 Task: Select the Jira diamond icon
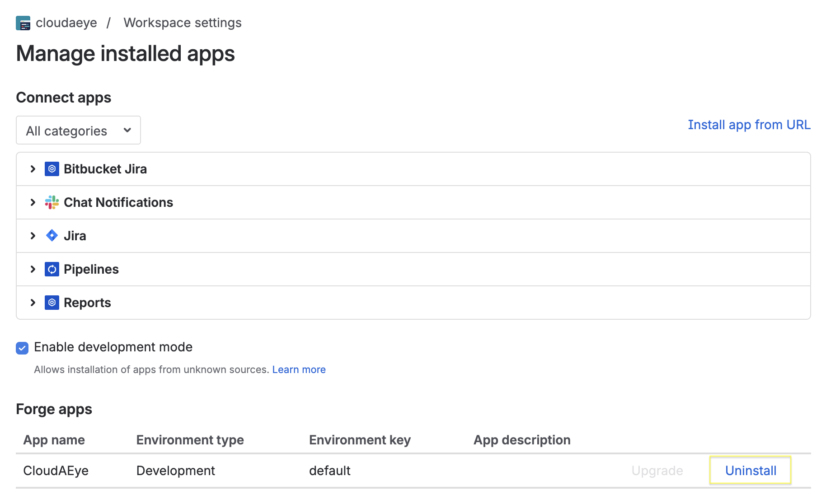click(52, 235)
